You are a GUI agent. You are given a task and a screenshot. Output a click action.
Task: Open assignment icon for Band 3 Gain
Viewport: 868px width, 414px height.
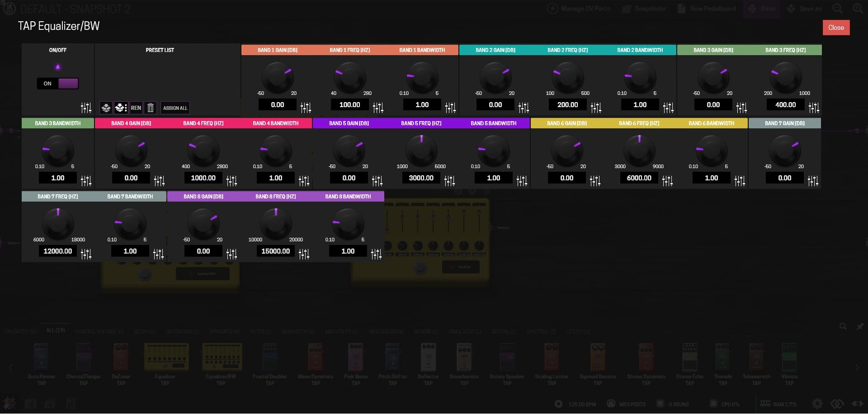pyautogui.click(x=741, y=108)
